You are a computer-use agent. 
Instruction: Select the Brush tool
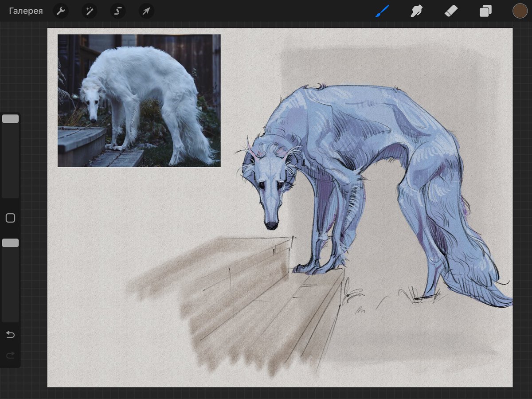pyautogui.click(x=382, y=11)
